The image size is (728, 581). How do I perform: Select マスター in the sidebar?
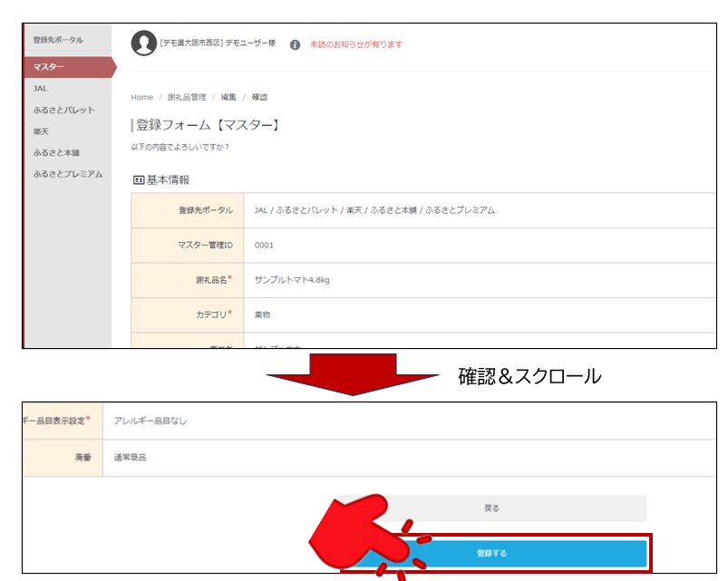(49, 67)
